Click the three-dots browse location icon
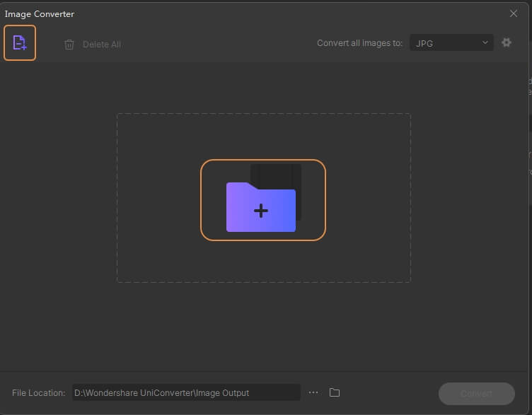 click(x=314, y=393)
